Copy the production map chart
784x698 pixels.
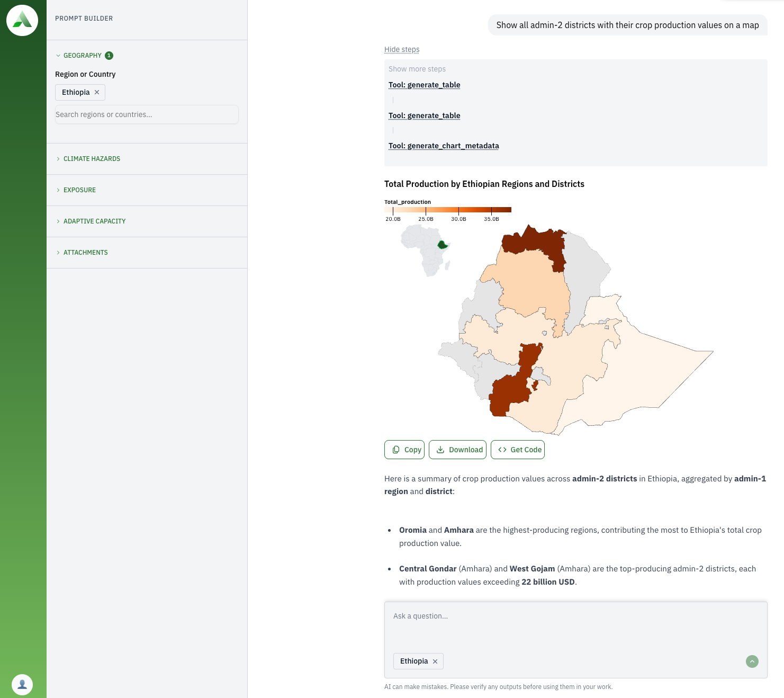pyautogui.click(x=404, y=450)
